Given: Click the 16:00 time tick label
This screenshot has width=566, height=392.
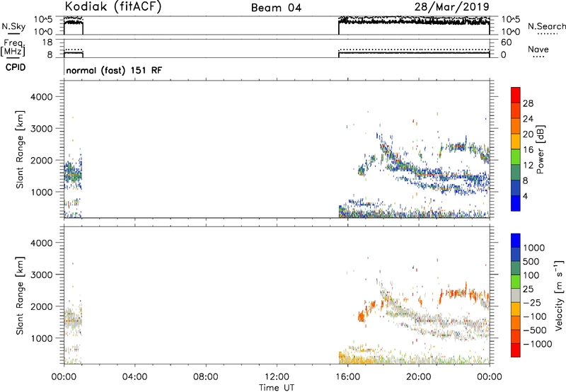Looking at the screenshot, I should [x=347, y=377].
